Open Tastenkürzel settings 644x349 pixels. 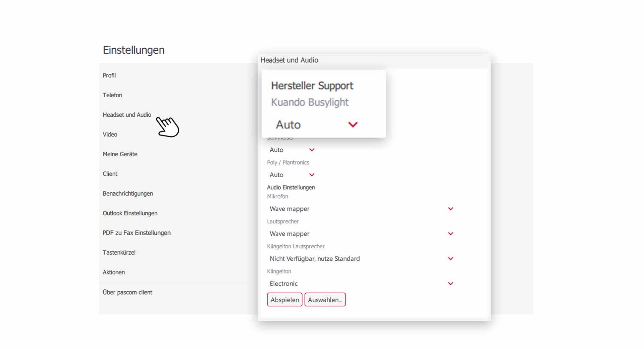point(119,253)
